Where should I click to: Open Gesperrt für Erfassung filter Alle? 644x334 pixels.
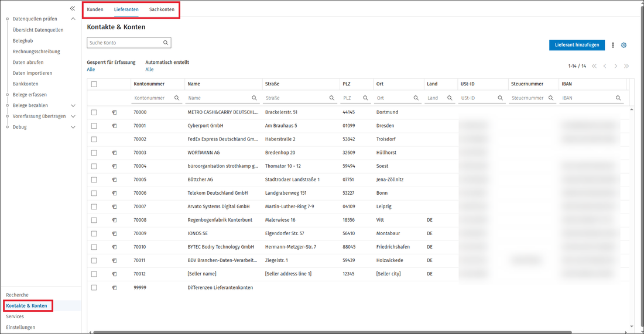91,70
